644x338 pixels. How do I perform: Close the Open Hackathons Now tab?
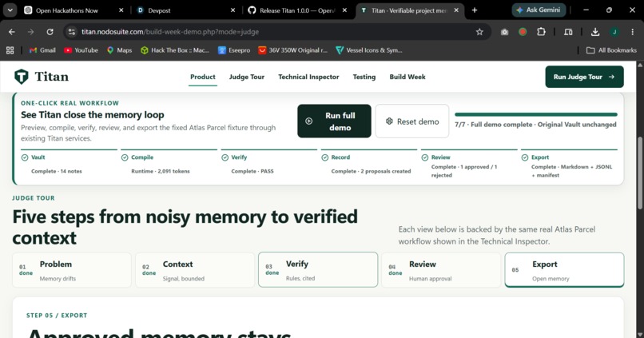[x=121, y=10]
